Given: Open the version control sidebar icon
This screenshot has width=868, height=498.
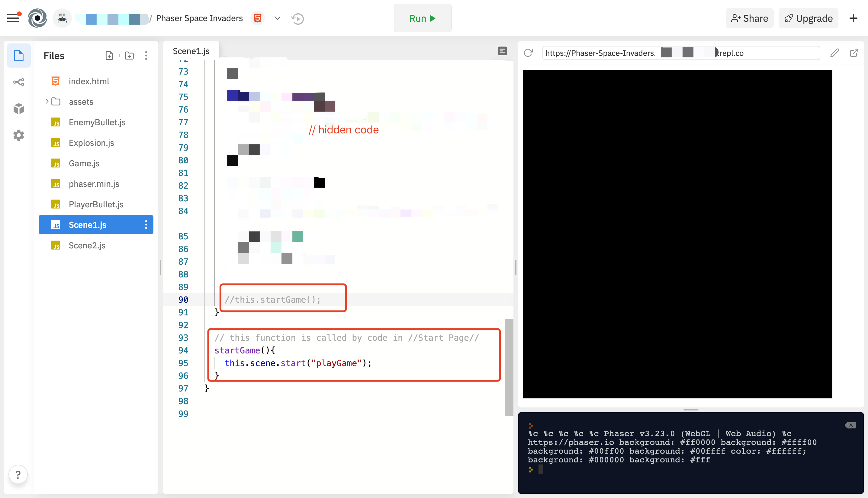Looking at the screenshot, I should 19,82.
